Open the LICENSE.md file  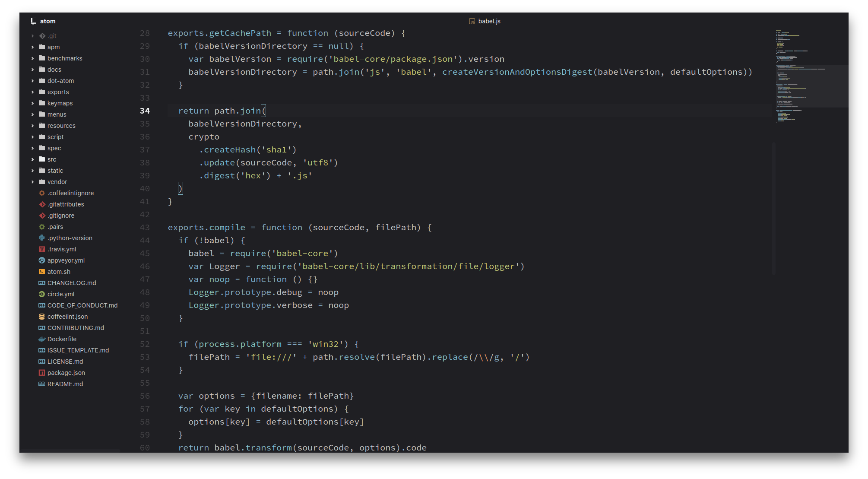pyautogui.click(x=65, y=362)
